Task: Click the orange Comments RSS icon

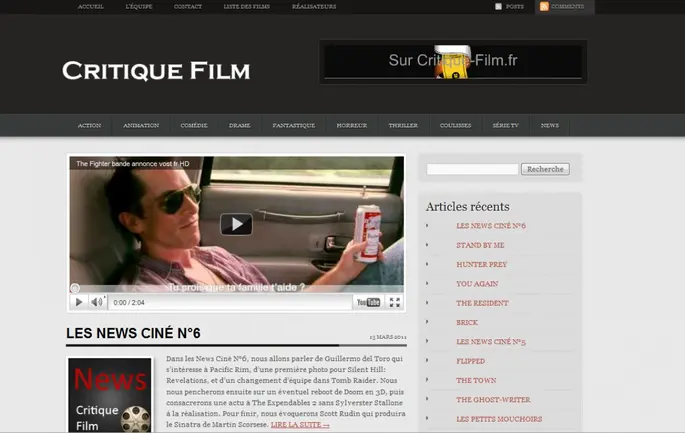Action: [x=544, y=6]
